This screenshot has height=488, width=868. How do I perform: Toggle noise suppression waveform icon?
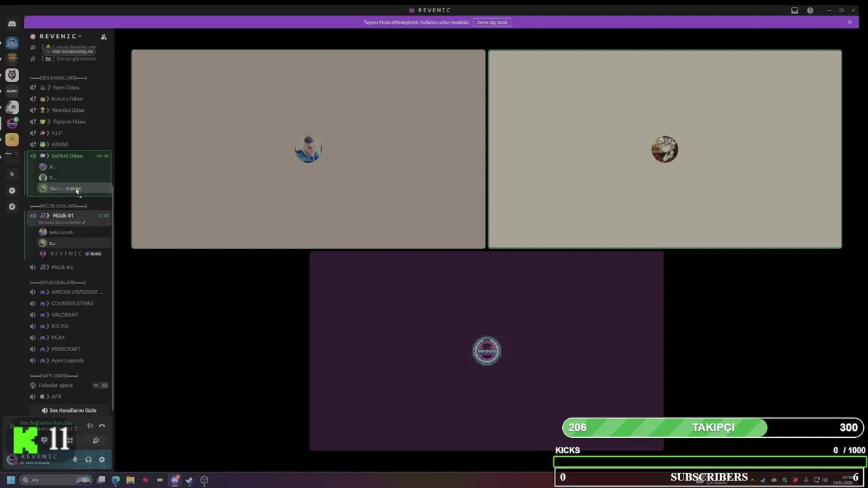(x=90, y=426)
